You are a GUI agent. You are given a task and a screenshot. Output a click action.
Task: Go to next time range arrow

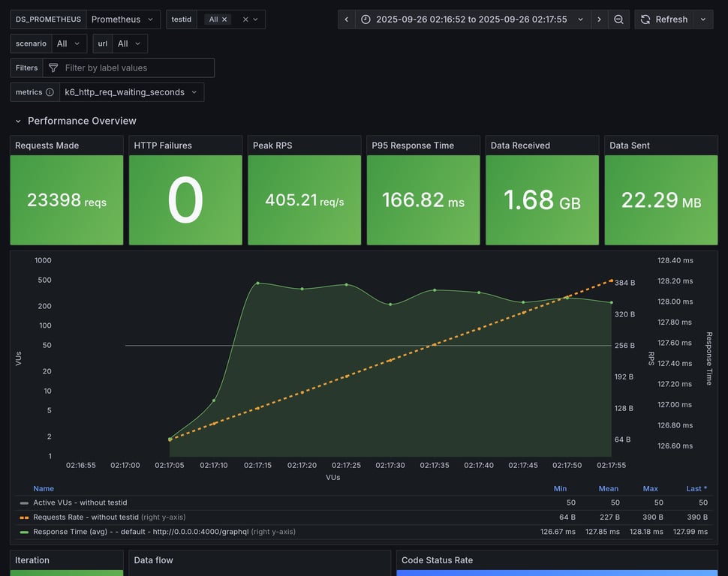599,19
